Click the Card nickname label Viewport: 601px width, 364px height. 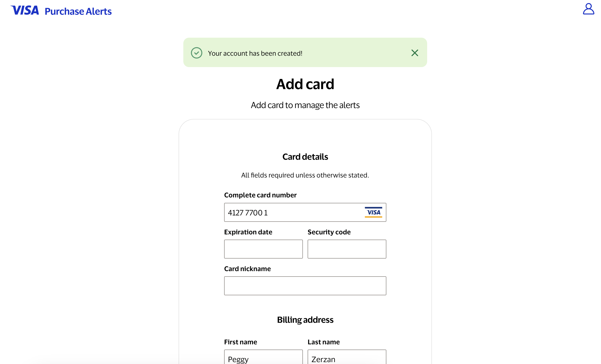tap(247, 269)
